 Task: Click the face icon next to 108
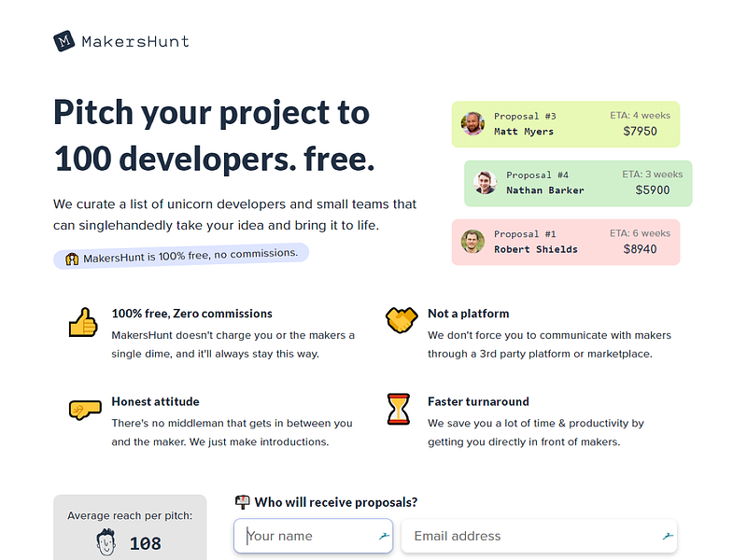click(x=106, y=542)
